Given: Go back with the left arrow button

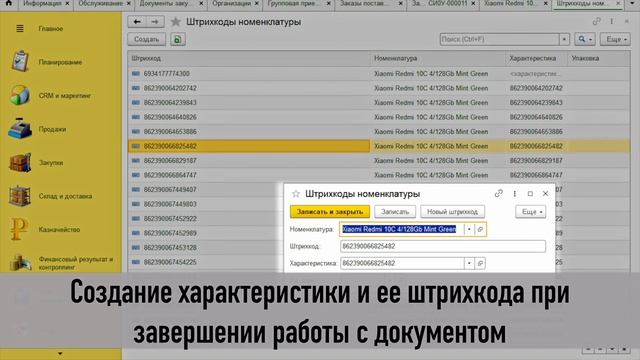Looking at the screenshot, I should click(137, 22).
